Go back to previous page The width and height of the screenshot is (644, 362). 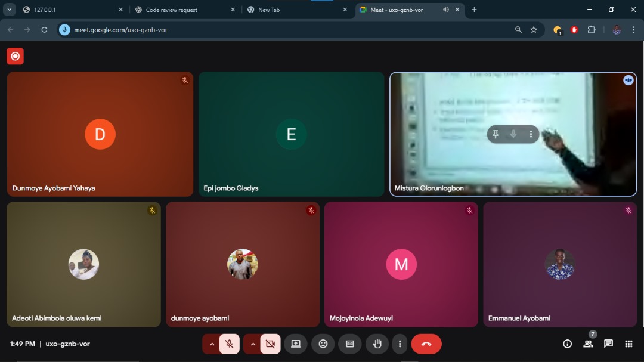11,30
